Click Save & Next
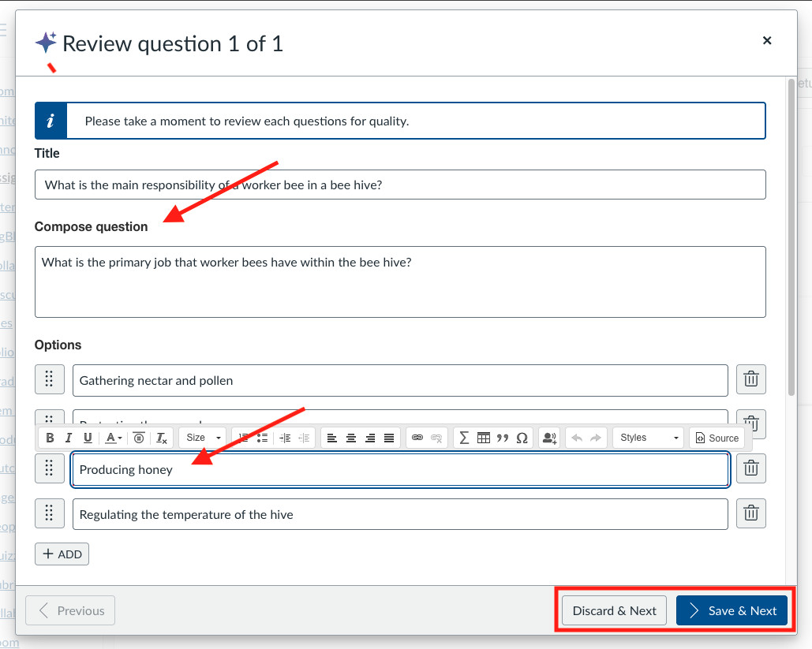The width and height of the screenshot is (812, 649). (x=732, y=610)
